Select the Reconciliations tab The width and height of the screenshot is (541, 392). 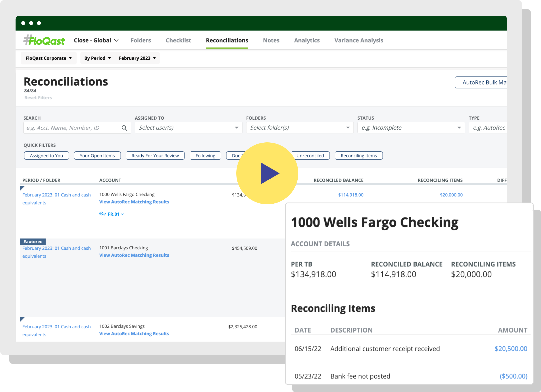[227, 40]
